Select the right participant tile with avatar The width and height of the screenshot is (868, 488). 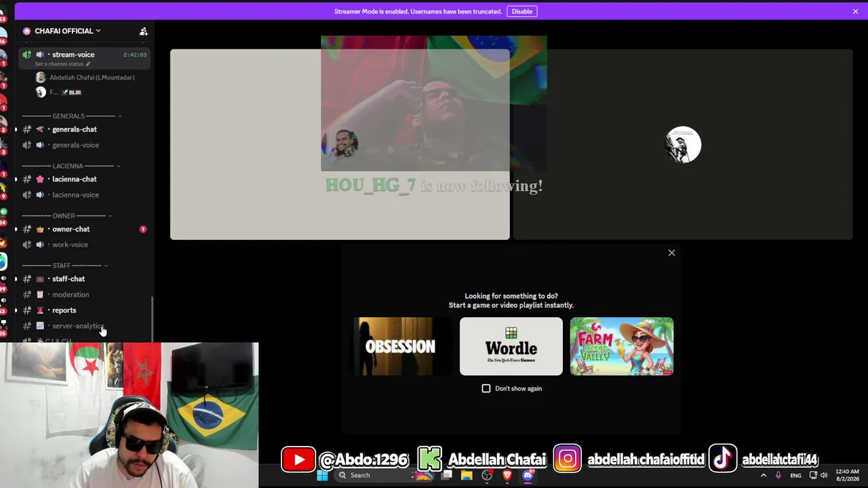[x=683, y=144]
